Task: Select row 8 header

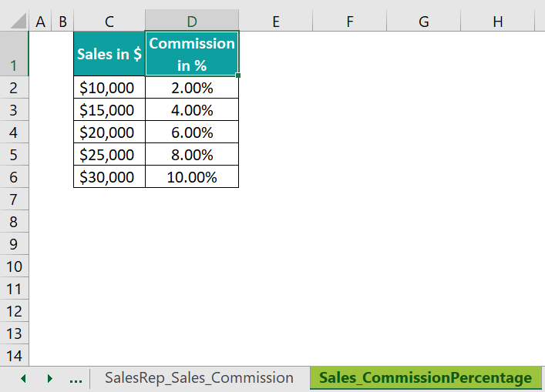Action: click(14, 222)
